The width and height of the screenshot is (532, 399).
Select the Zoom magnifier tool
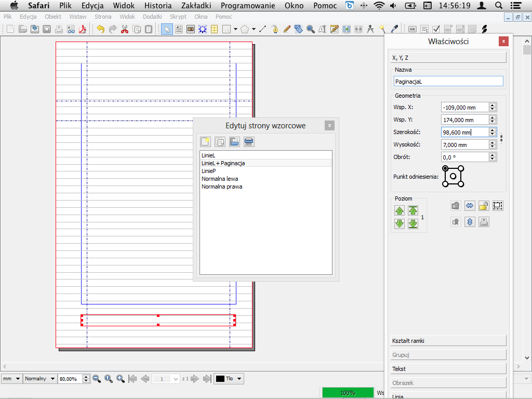click(311, 29)
